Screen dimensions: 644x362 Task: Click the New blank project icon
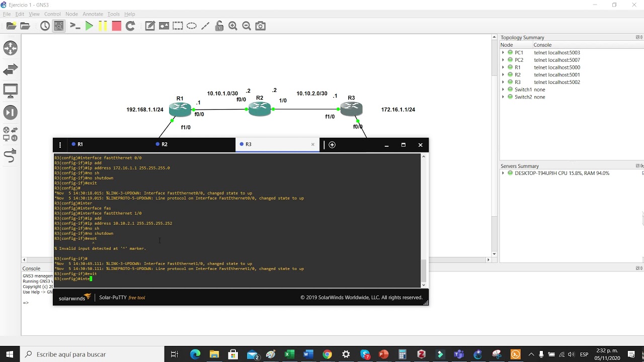(x=11, y=26)
